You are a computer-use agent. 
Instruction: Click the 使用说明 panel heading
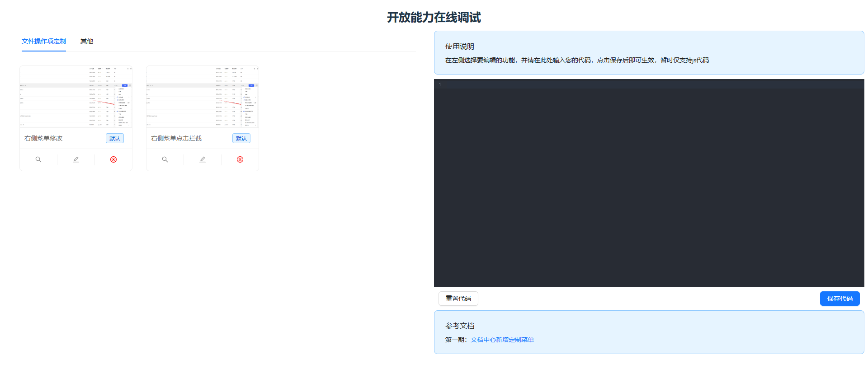460,47
